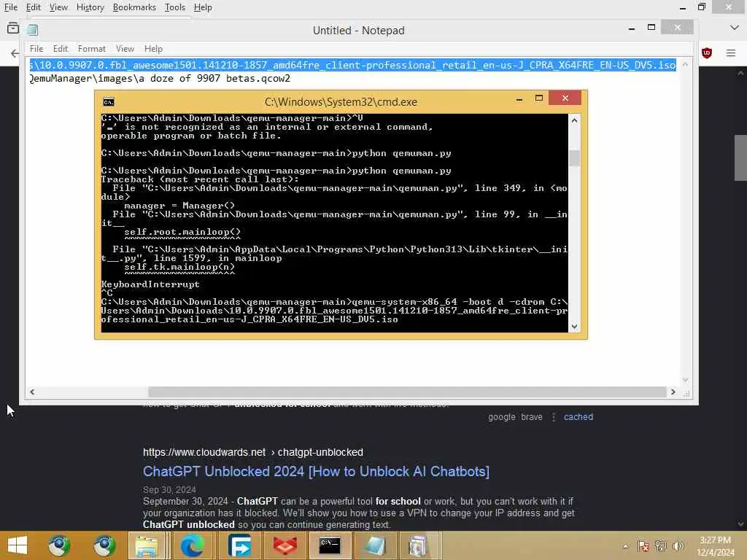
Task: Click the browser page scrollbar thumb
Action: (740, 158)
